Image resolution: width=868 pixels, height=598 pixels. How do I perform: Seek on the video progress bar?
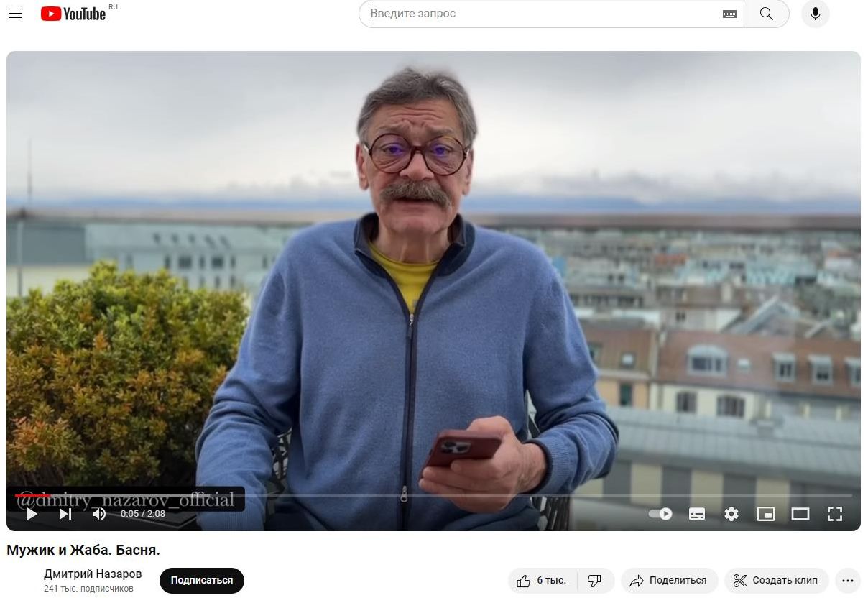[x=433, y=495]
